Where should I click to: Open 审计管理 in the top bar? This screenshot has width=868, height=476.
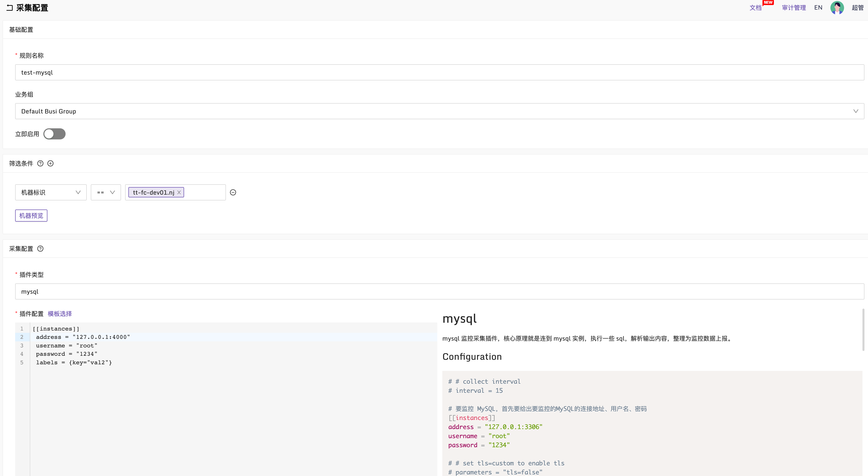(794, 8)
